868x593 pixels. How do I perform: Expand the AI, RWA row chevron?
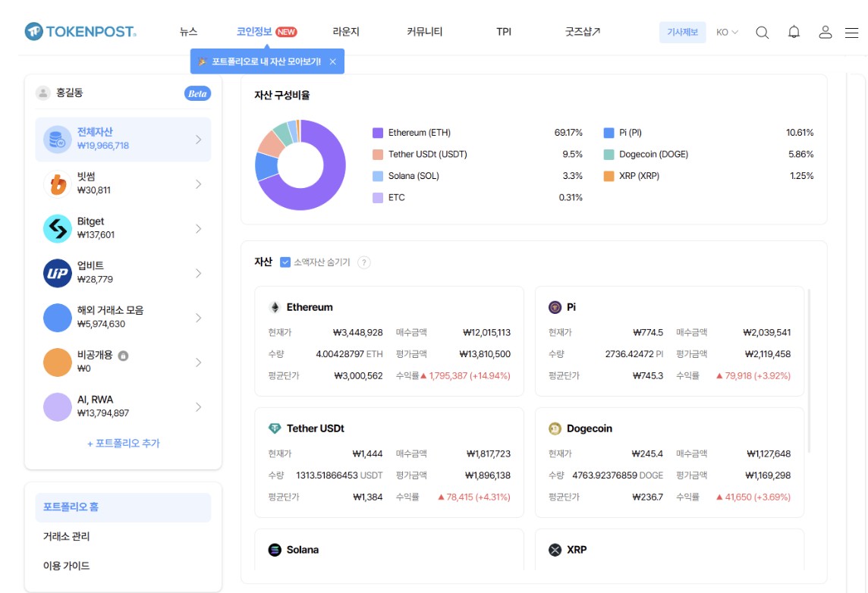click(198, 407)
